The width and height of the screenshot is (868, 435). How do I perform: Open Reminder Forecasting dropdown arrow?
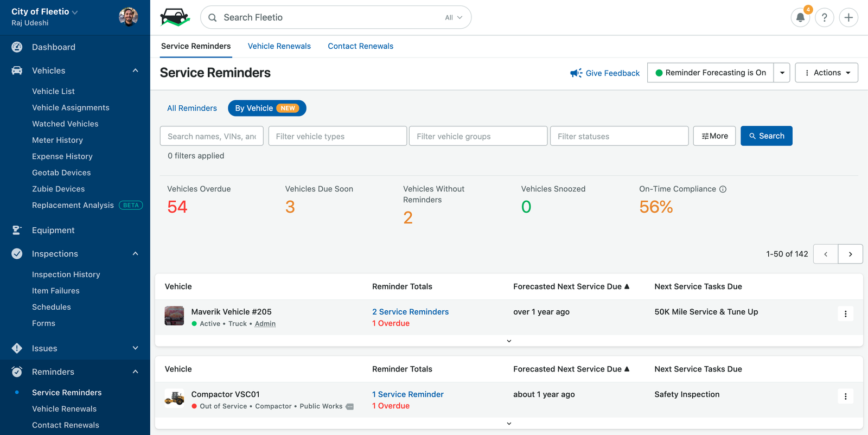tap(782, 73)
